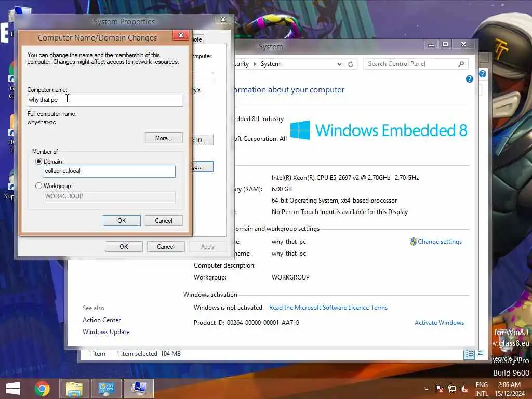Click the Network ID... button in System Properties
Screen dimensions: 532x399
[203, 140]
